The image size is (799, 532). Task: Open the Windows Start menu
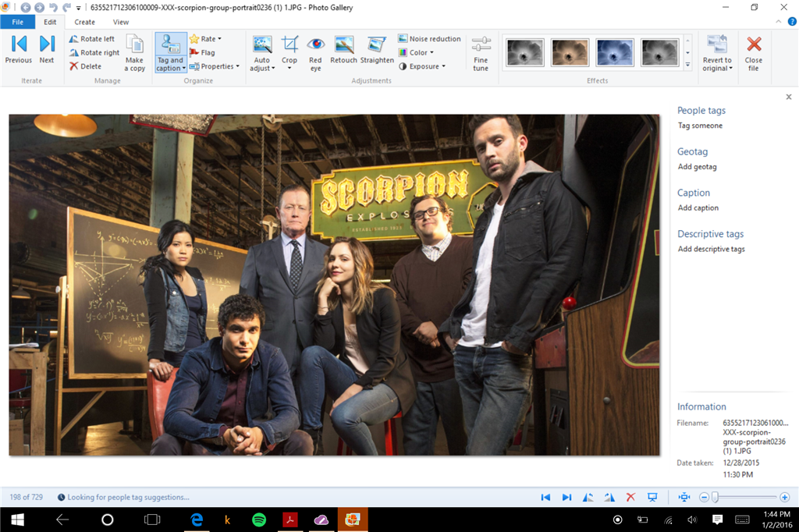pos(17,520)
